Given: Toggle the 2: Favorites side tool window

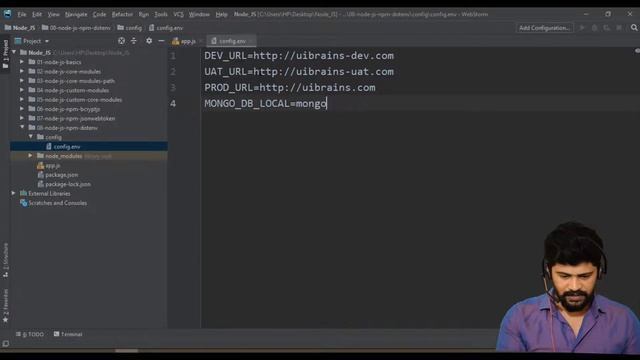Looking at the screenshot, I should tap(5, 305).
